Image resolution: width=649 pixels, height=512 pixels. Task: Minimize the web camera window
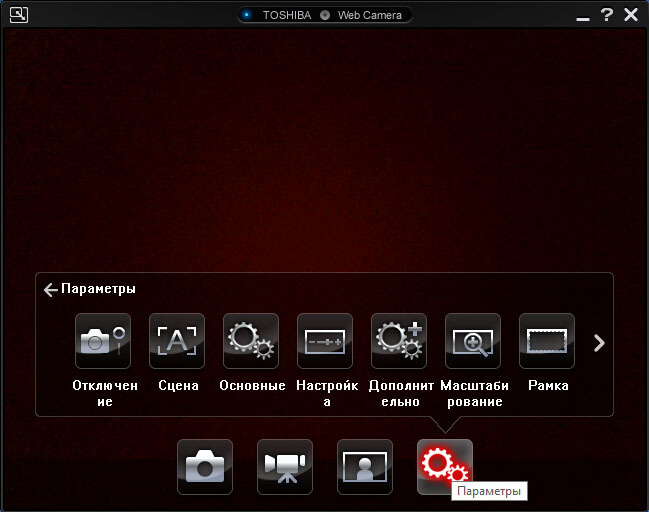click(583, 18)
